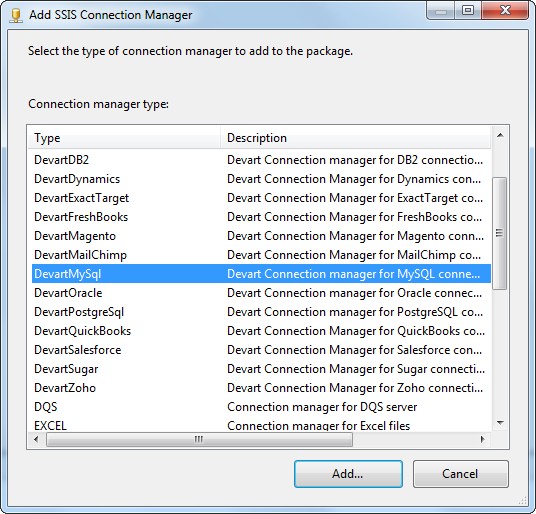Viewport: 536px width, 514px height.
Task: Pick the DevartQuickBooks entry
Action: click(261, 331)
